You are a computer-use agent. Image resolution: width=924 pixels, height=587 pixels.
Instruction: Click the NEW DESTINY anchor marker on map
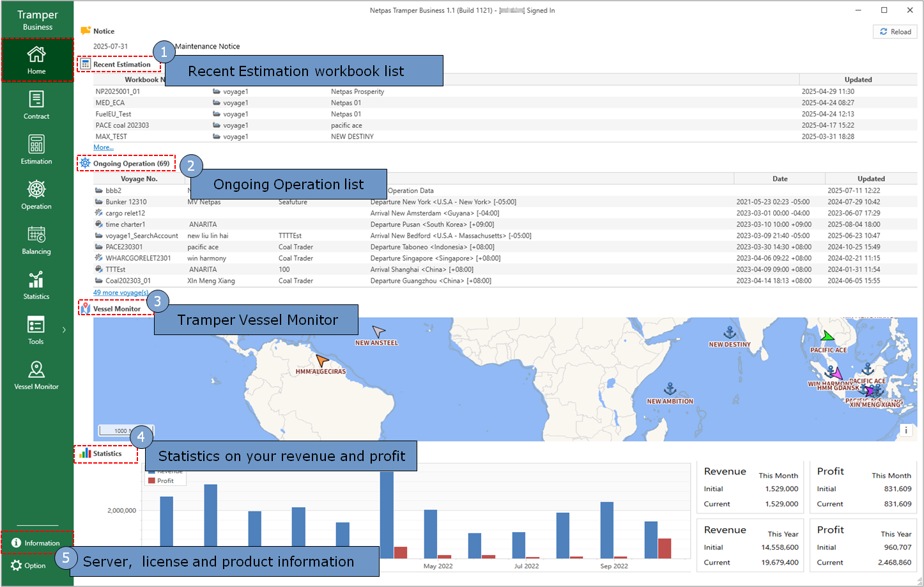[730, 333]
